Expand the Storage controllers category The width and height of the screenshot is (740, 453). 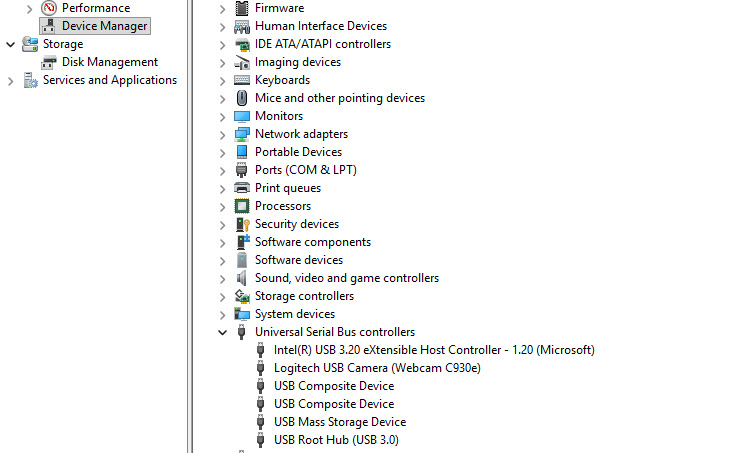coord(222,297)
